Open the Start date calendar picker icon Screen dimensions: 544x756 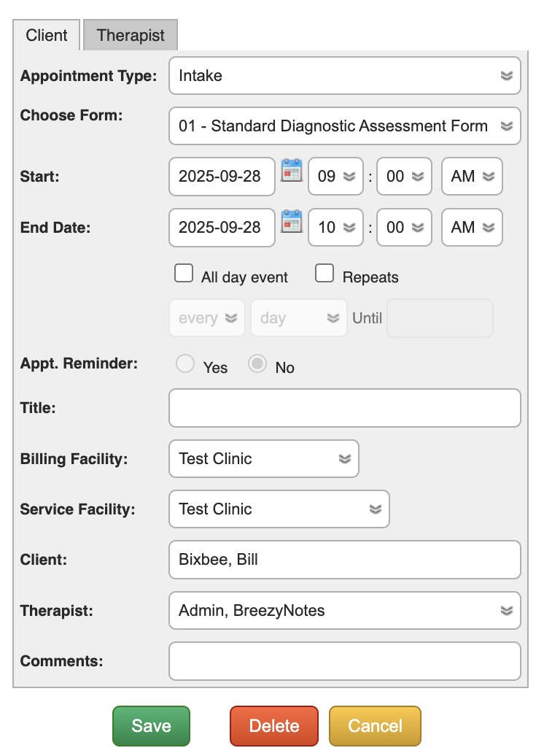click(292, 170)
